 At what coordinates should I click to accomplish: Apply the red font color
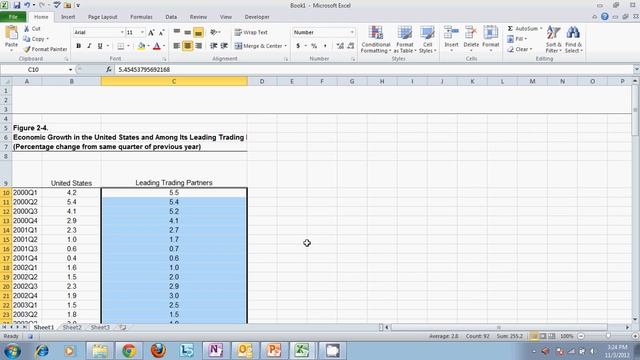coord(157,46)
